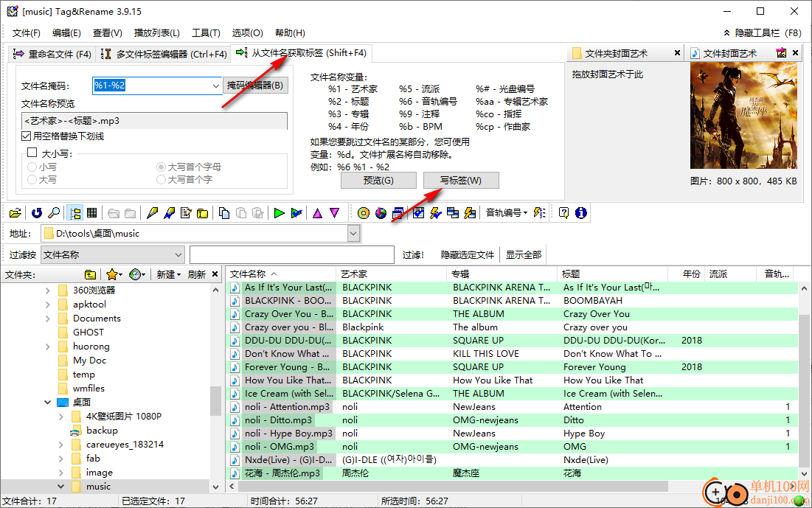Image resolution: width=812 pixels, height=508 pixels.
Task: Switch to grid table view icon
Action: [92, 213]
